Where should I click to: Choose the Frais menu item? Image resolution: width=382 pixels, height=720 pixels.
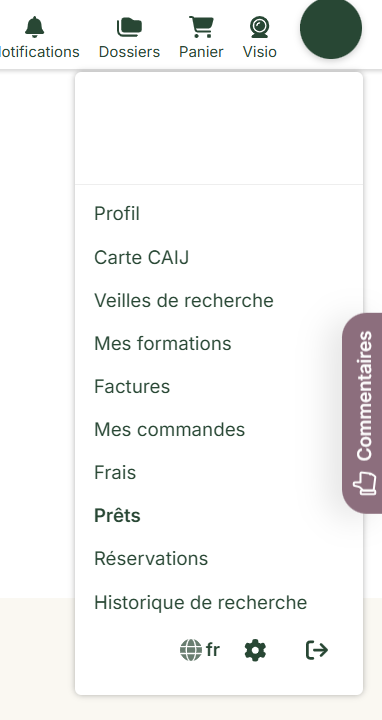point(115,472)
